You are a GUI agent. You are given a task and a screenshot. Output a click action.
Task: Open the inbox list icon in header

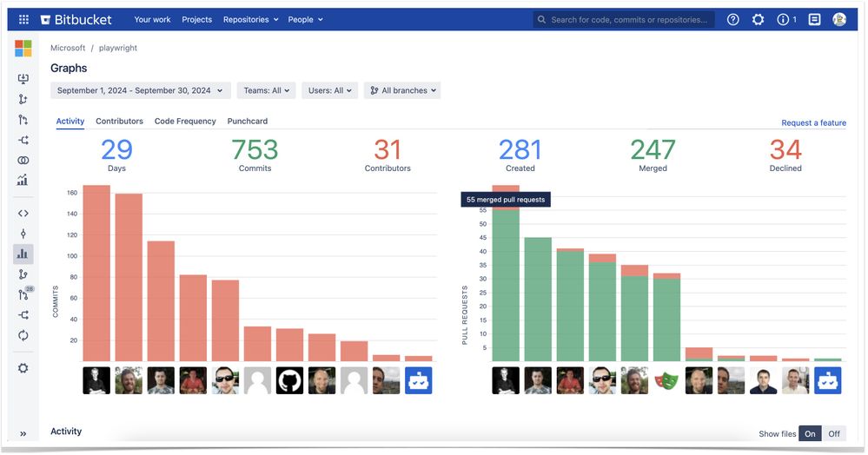[815, 19]
